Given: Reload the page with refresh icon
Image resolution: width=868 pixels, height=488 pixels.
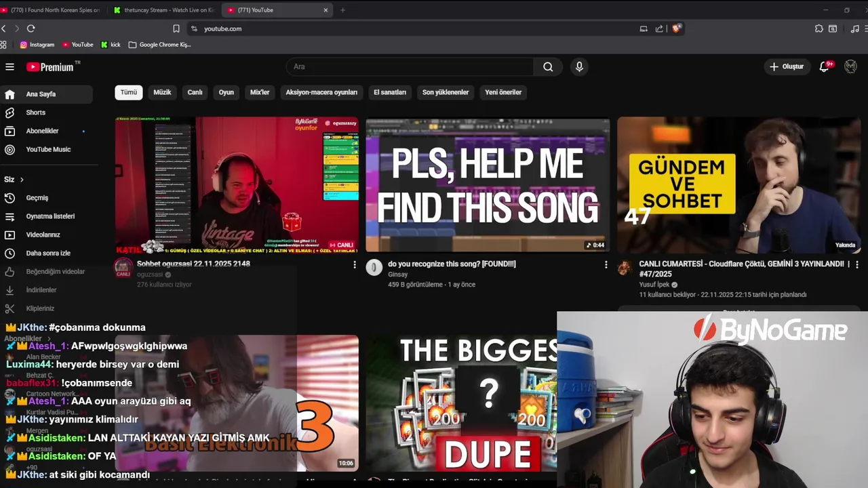Looking at the screenshot, I should [x=31, y=28].
